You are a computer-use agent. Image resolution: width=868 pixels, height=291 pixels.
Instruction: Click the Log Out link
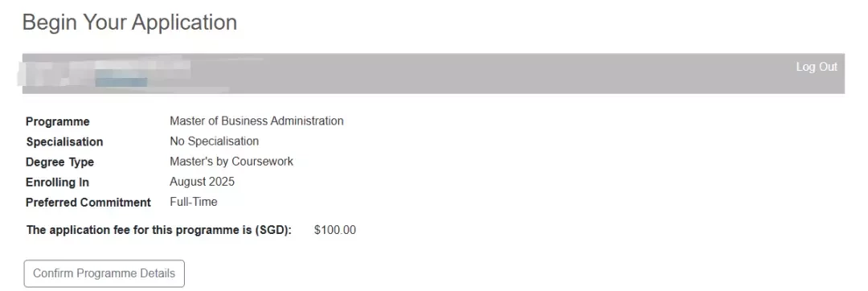(817, 67)
